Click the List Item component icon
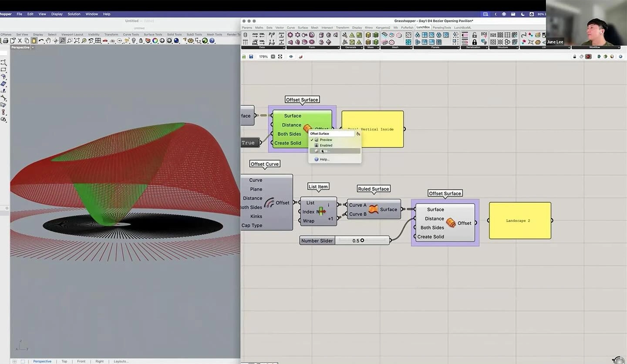The width and height of the screenshot is (627, 364). pyautogui.click(x=321, y=211)
